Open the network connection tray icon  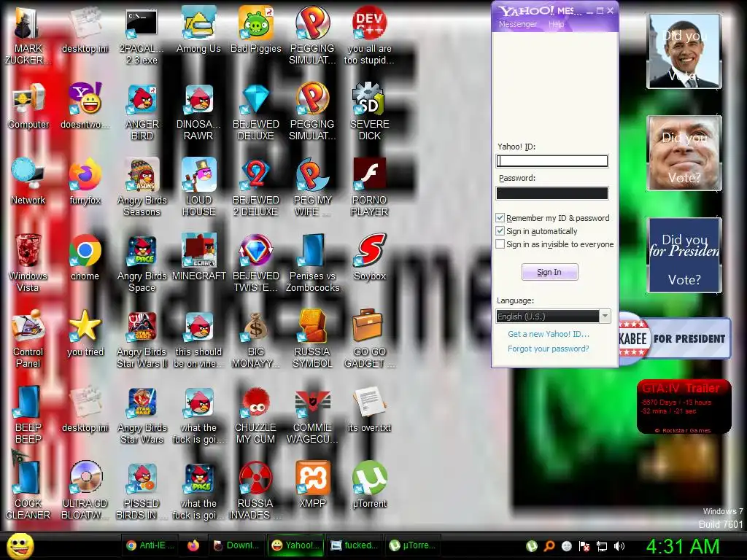(602, 546)
